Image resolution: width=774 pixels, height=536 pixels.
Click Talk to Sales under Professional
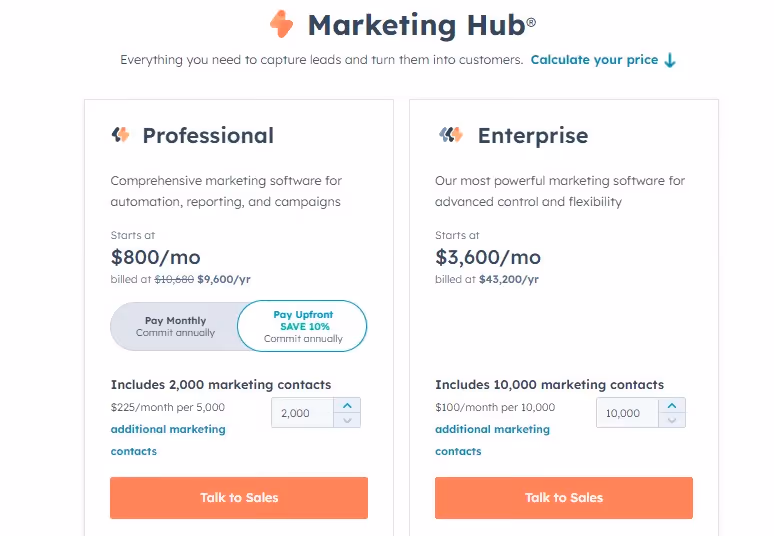[239, 498]
